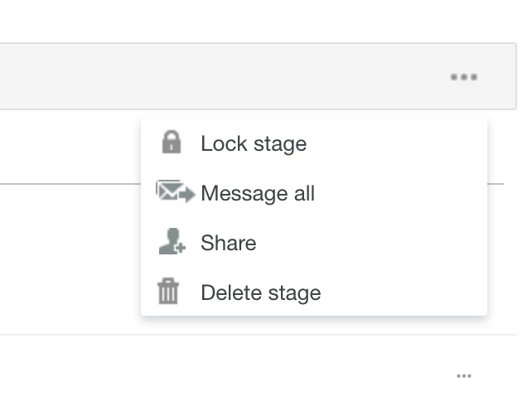Click the gray stage header bar

point(207,76)
